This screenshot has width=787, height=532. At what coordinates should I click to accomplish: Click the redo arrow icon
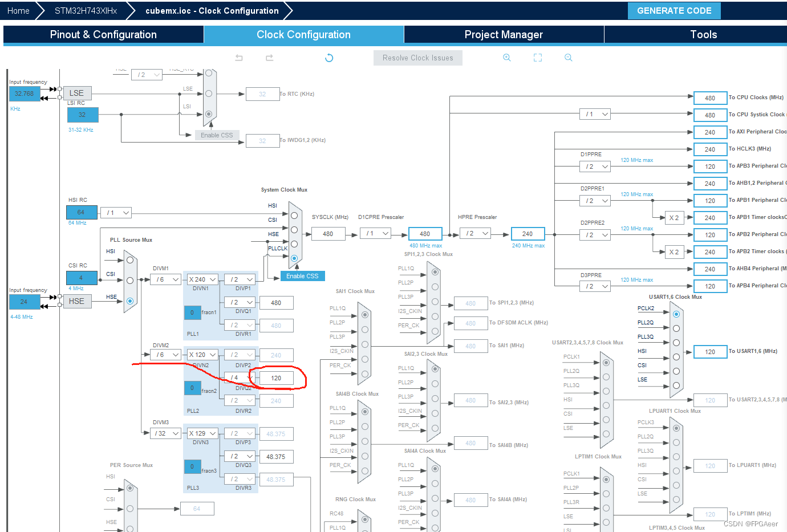(x=270, y=58)
